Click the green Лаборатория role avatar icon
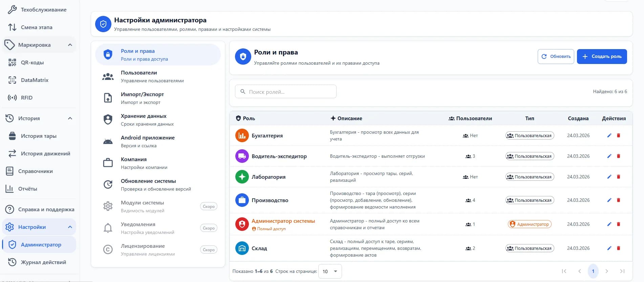This screenshot has width=644, height=282. (x=242, y=177)
